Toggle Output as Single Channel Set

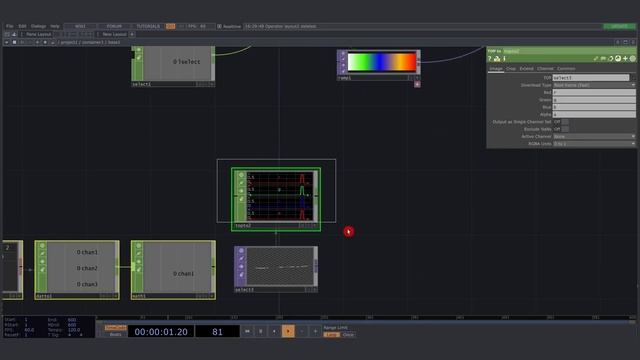point(564,122)
